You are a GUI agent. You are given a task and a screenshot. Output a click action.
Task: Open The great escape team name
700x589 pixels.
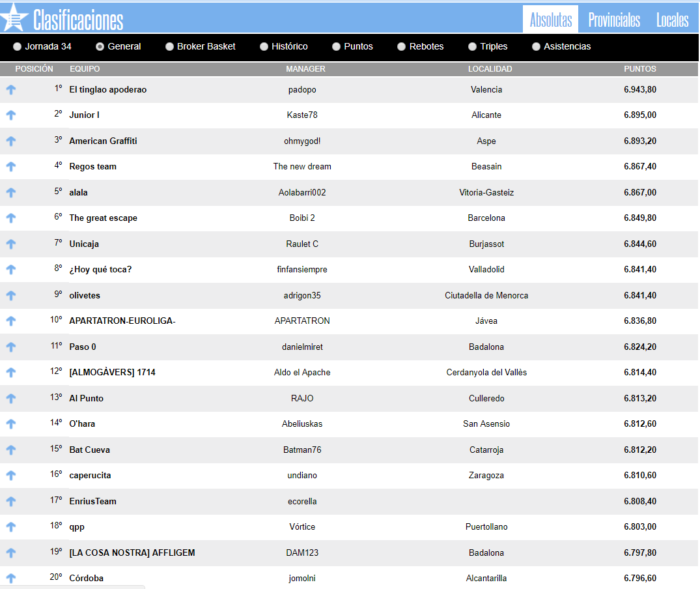tap(103, 218)
